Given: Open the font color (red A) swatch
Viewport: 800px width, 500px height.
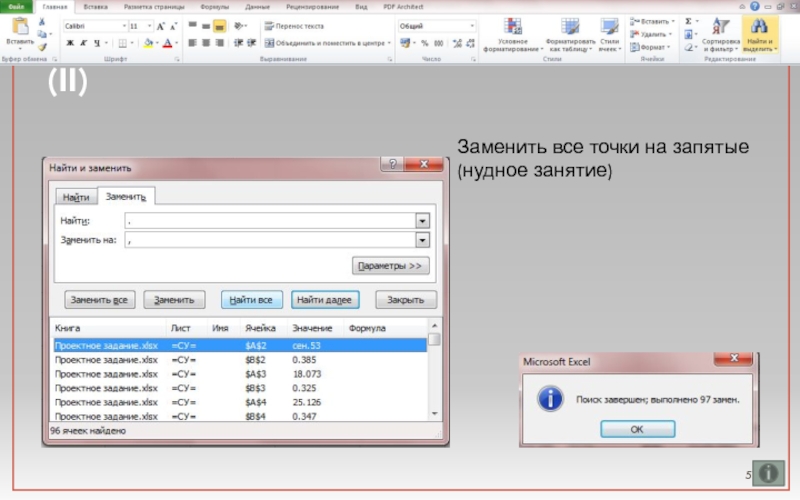Looking at the screenshot, I should (167, 43).
